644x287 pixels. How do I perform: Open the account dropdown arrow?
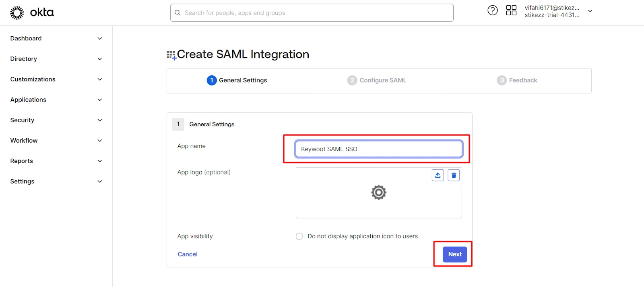click(x=590, y=11)
